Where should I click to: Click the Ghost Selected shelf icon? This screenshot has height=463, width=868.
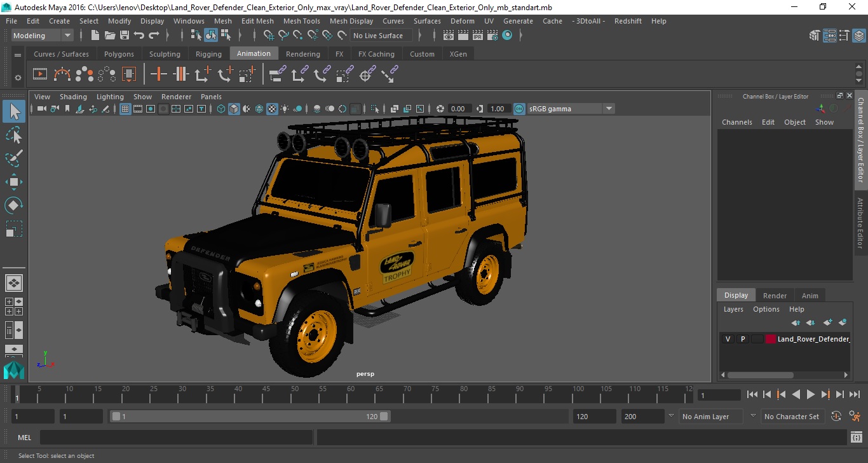[85, 75]
